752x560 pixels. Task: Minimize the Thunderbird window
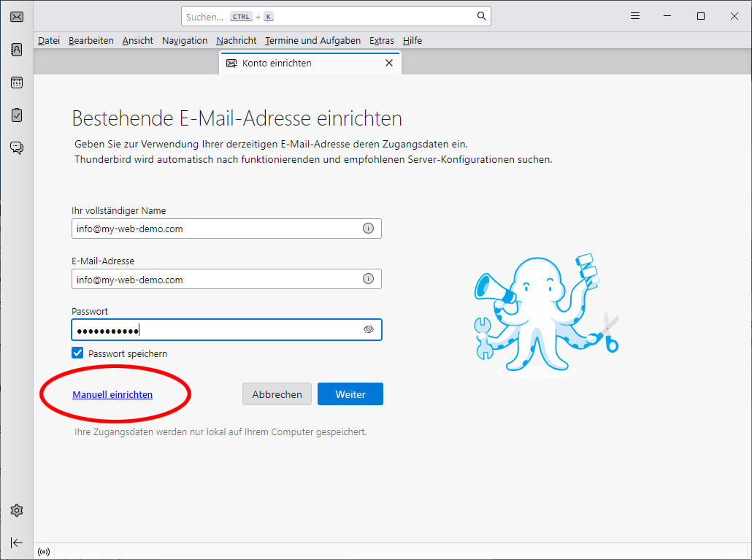coord(667,16)
